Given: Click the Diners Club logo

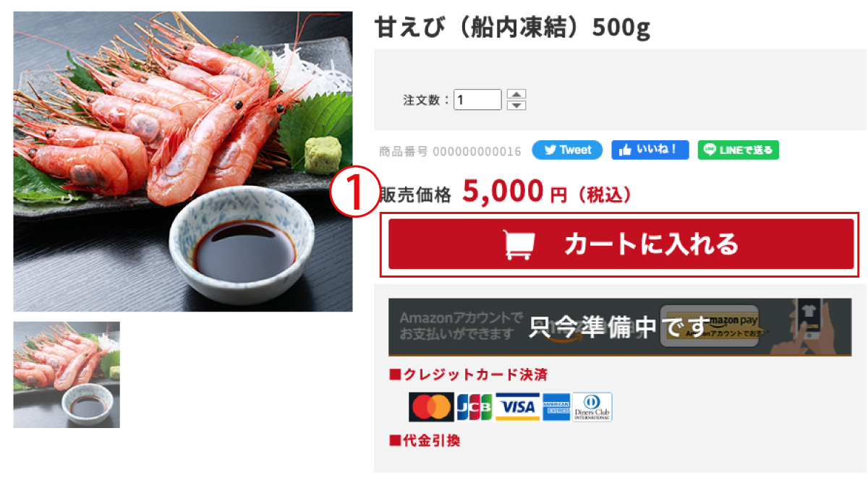Looking at the screenshot, I should click(592, 407).
